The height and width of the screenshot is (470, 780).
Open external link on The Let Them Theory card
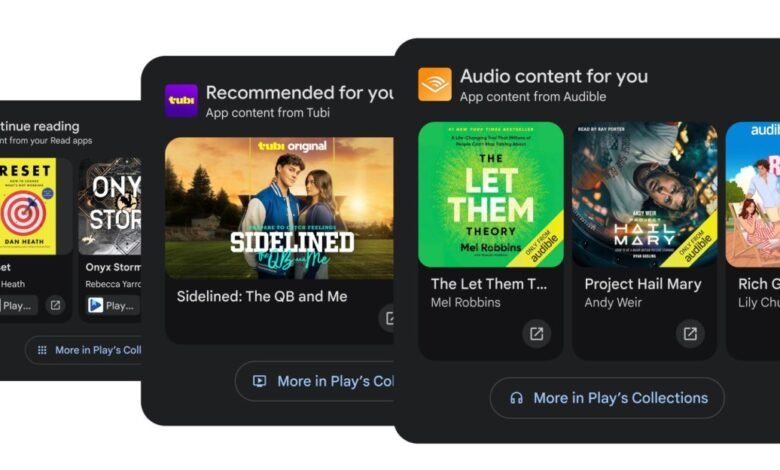[536, 333]
